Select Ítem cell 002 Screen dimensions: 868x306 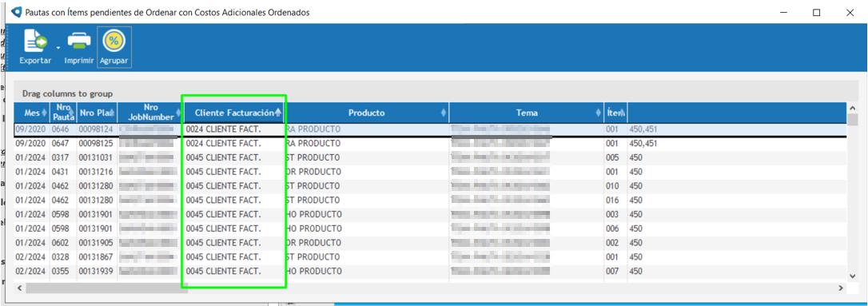point(613,243)
